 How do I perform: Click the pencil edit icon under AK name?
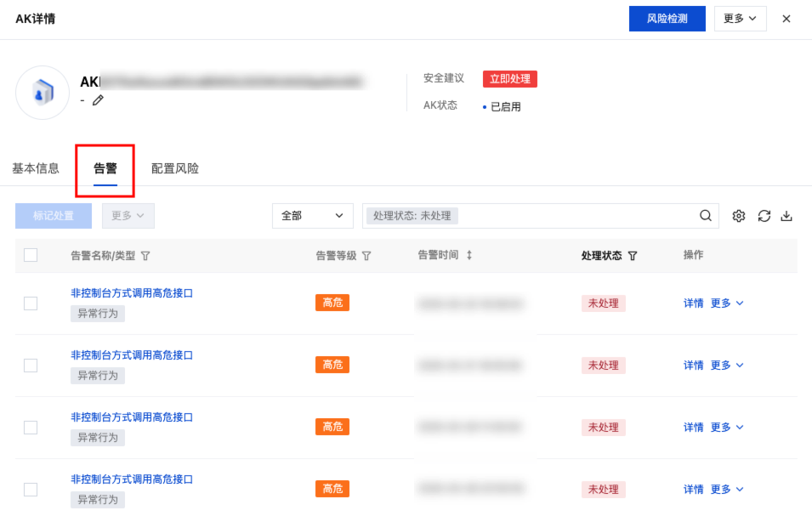[98, 100]
